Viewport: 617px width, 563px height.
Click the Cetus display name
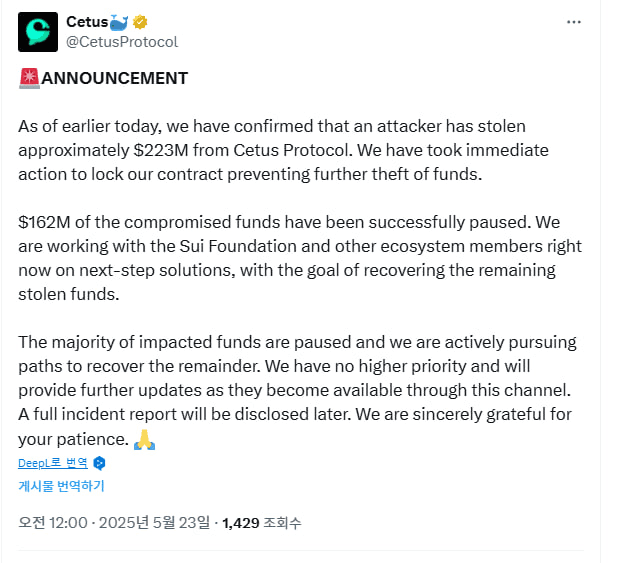(87, 22)
